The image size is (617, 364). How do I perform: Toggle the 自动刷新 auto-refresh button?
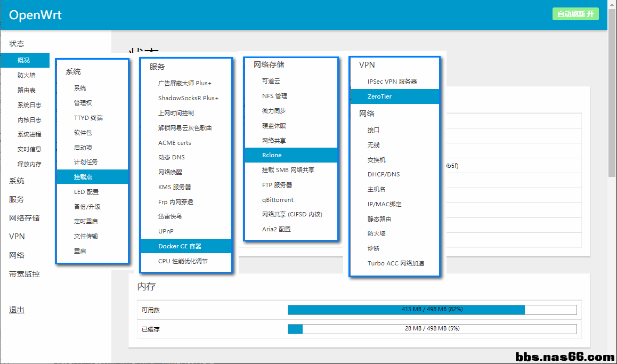pos(575,14)
